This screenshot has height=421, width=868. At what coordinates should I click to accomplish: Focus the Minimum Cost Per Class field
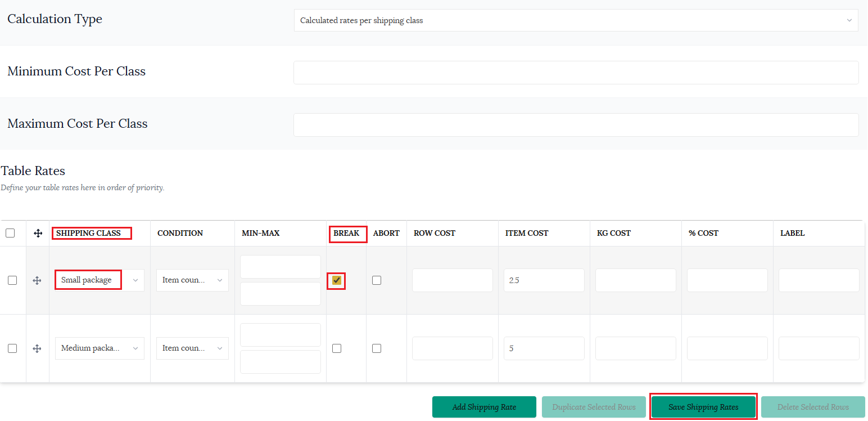pyautogui.click(x=576, y=73)
